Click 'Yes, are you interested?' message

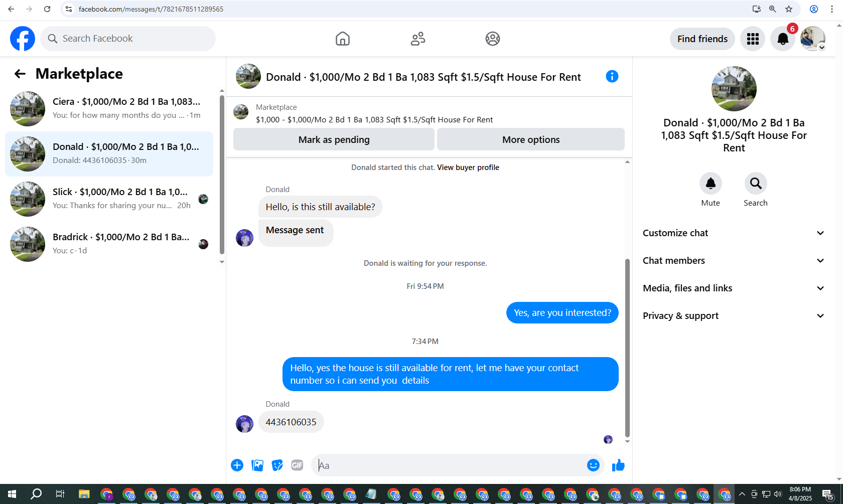pyautogui.click(x=563, y=313)
